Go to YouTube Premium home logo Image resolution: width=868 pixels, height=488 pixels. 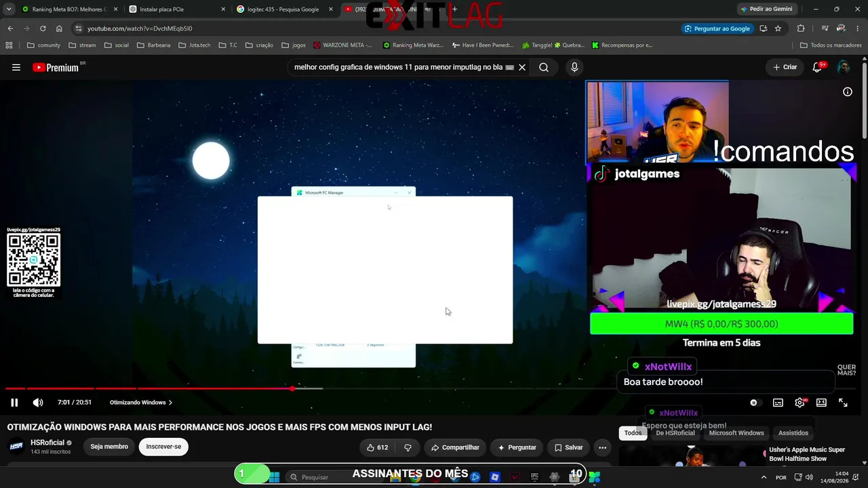coord(56,67)
